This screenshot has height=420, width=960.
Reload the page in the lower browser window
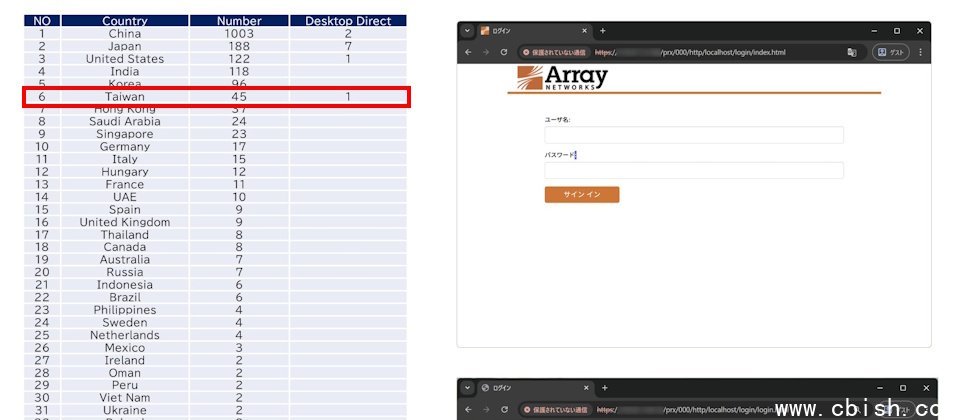(x=504, y=409)
